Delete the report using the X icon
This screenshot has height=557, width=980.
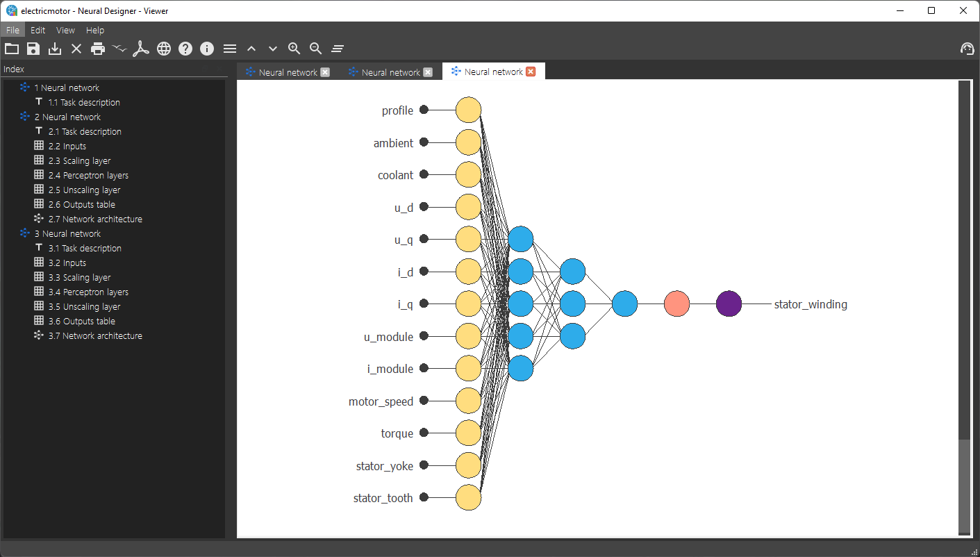(76, 48)
